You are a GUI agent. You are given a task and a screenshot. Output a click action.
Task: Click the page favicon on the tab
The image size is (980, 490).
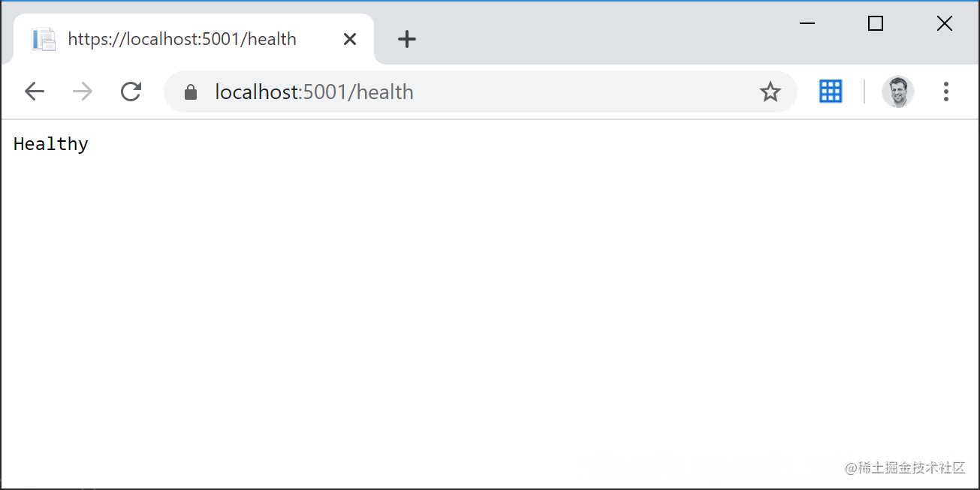[x=43, y=39]
